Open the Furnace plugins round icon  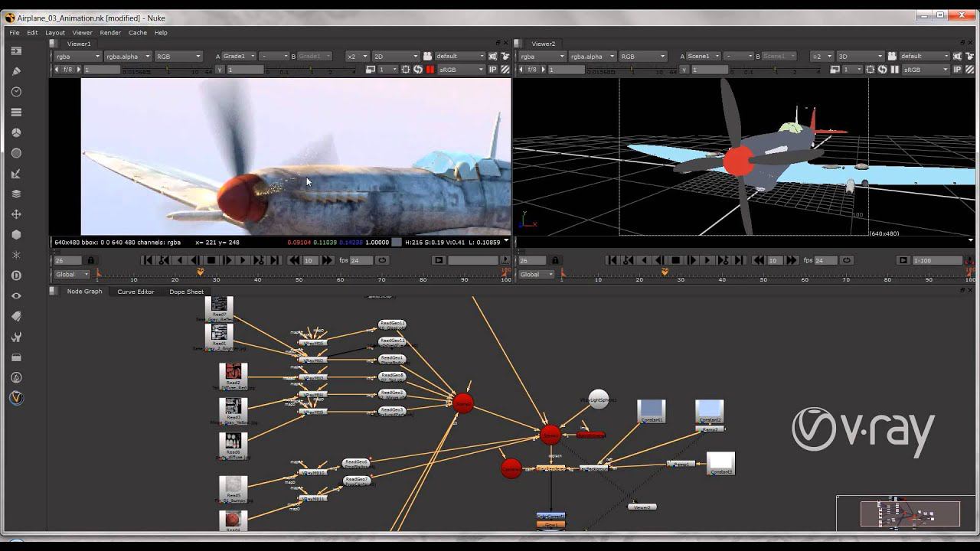pyautogui.click(x=16, y=377)
